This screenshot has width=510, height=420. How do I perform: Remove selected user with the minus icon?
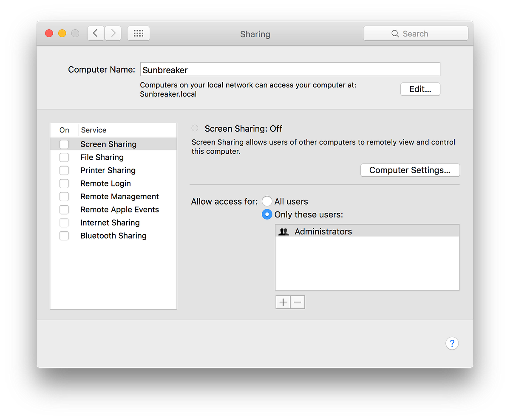click(297, 302)
